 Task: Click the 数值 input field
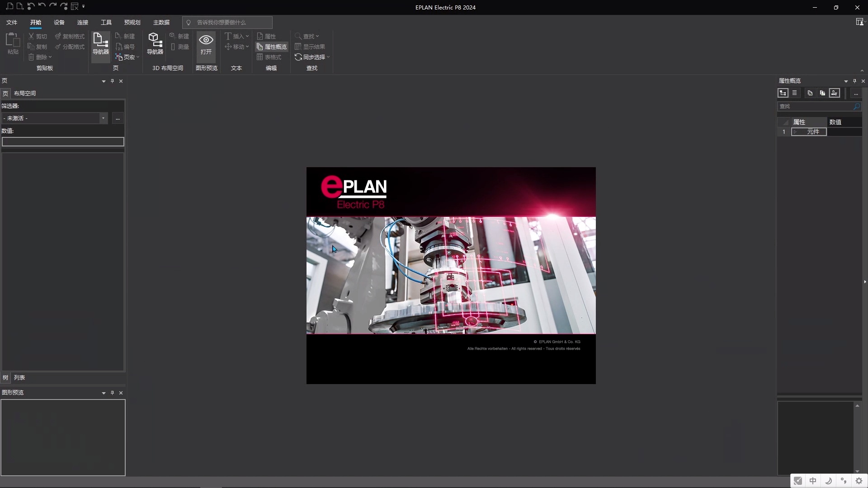click(63, 142)
